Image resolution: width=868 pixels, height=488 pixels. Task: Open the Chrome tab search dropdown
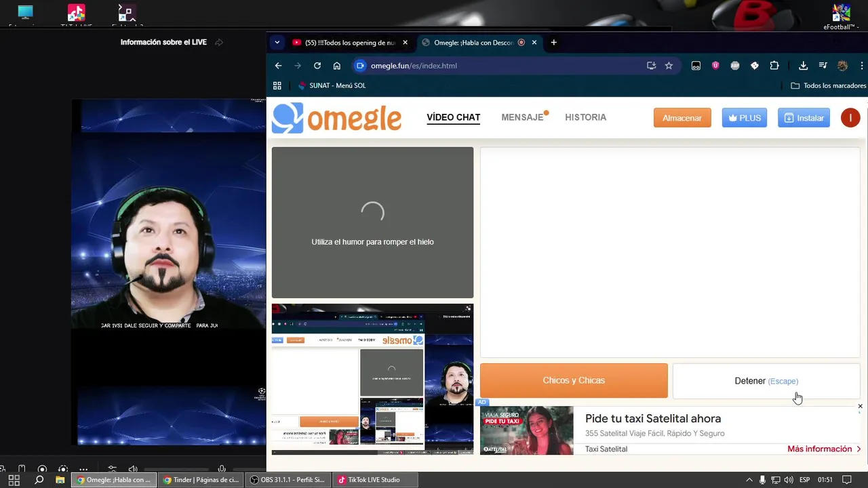[277, 42]
